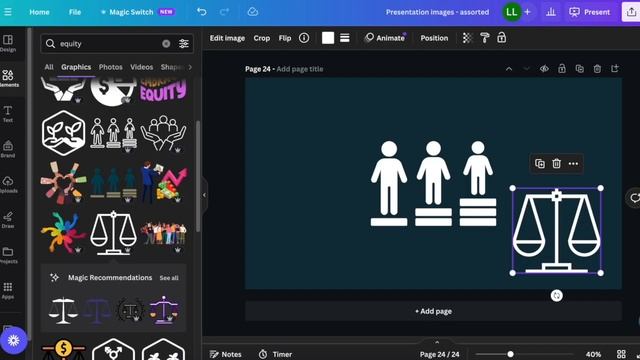Switch to the Videos tab
This screenshot has width=640, height=360.
tap(142, 67)
